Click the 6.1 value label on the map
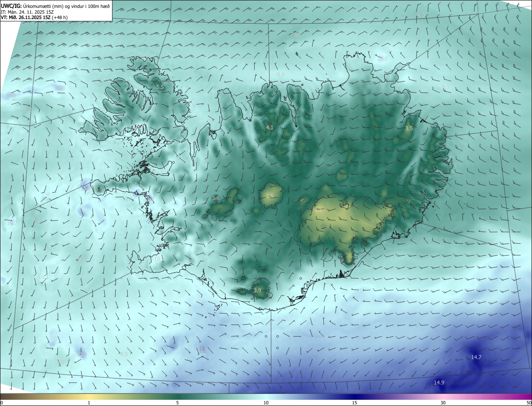532x406 pixels. 138,183
